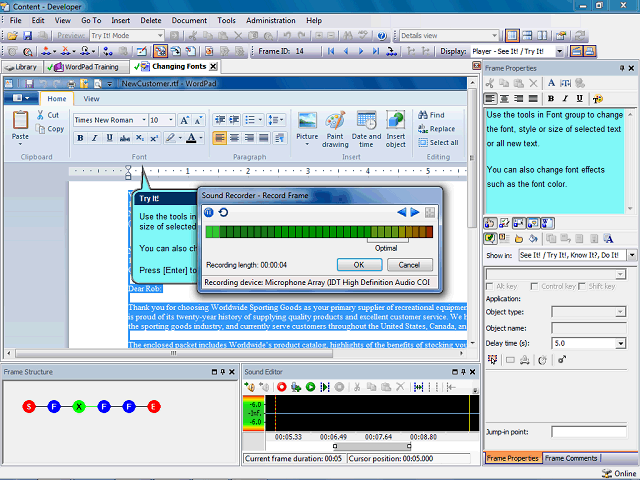The width and height of the screenshot is (640, 480).
Task: Click WordPad Italic button in Font group
Action: tap(95, 138)
